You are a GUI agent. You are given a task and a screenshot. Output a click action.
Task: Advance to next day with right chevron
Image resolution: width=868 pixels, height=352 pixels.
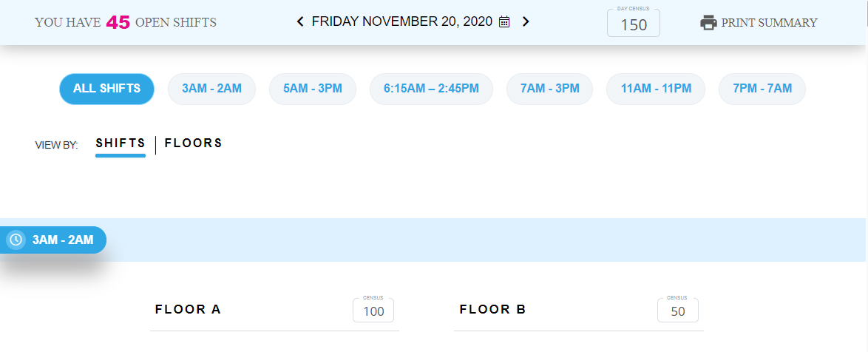(526, 22)
